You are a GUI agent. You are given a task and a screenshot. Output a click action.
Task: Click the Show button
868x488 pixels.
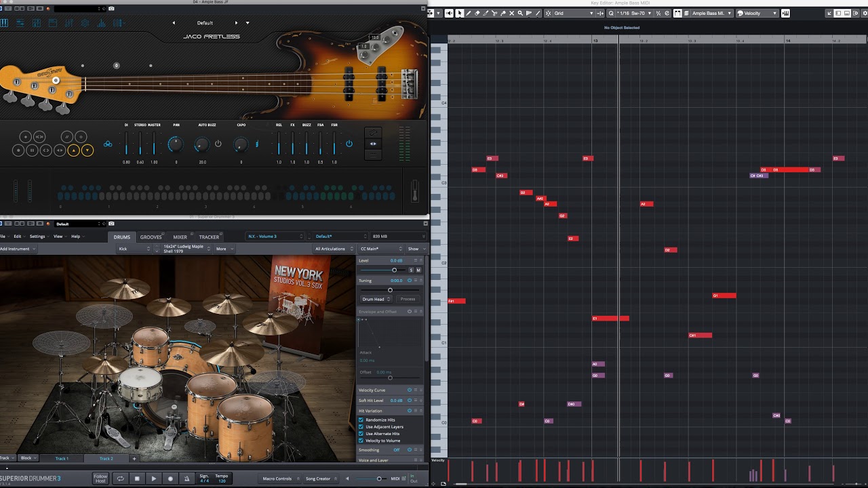[x=415, y=249]
